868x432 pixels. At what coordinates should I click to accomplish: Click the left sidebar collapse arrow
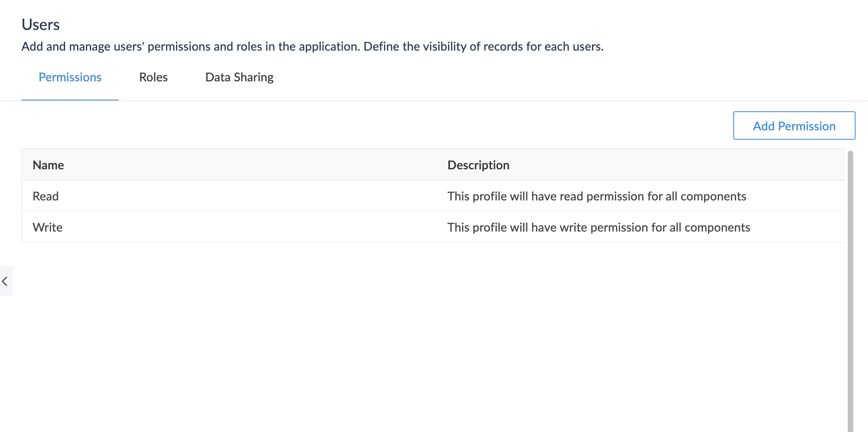tap(5, 281)
